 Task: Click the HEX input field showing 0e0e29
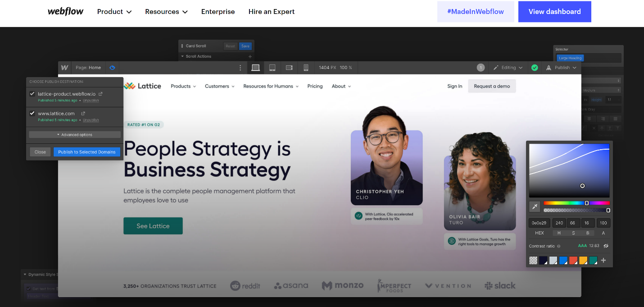(x=539, y=223)
